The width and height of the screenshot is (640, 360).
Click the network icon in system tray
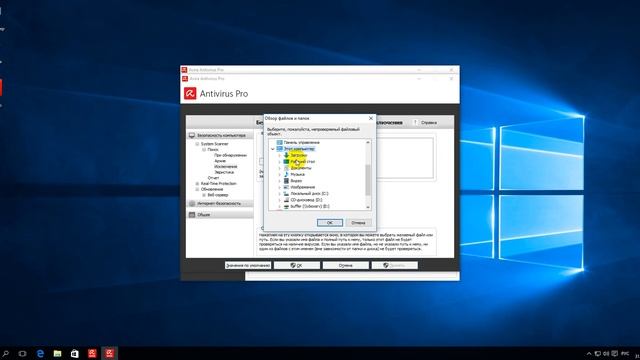tap(598, 353)
